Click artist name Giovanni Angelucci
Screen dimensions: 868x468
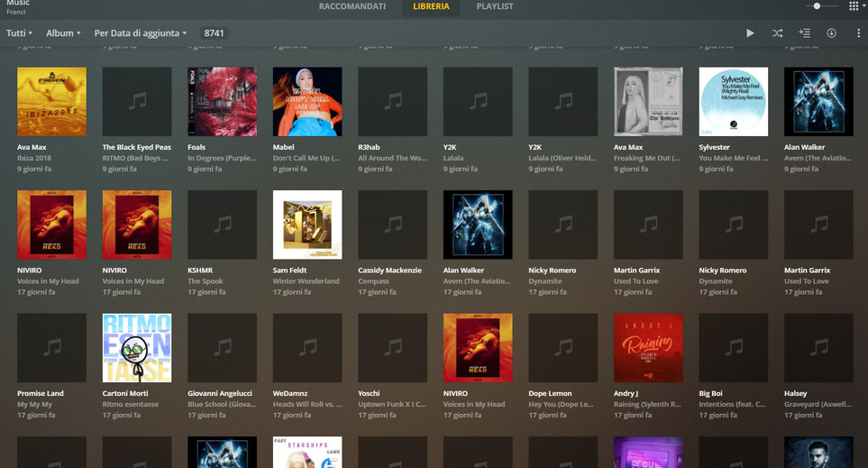220,393
